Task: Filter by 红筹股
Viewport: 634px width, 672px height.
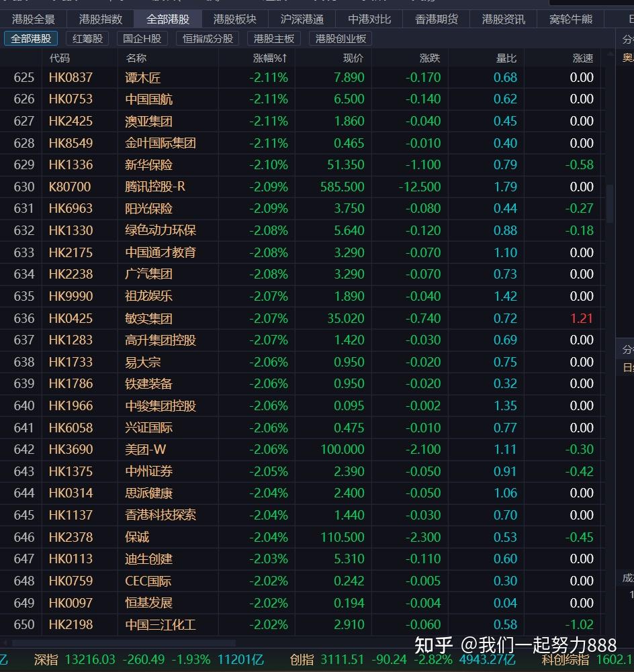Action: point(87,39)
